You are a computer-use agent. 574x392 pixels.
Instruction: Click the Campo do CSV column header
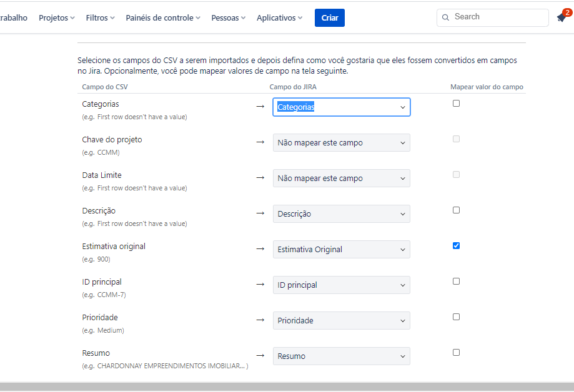click(105, 87)
